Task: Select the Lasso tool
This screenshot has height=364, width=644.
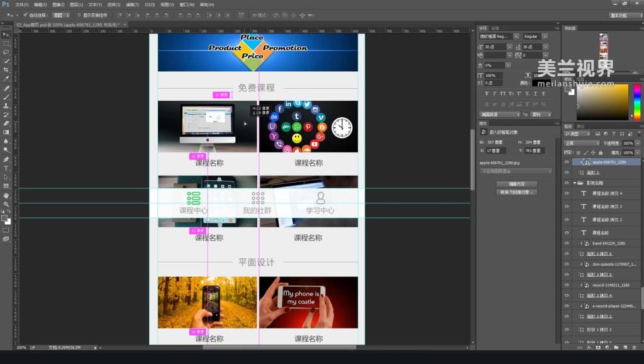Action: 6,52
